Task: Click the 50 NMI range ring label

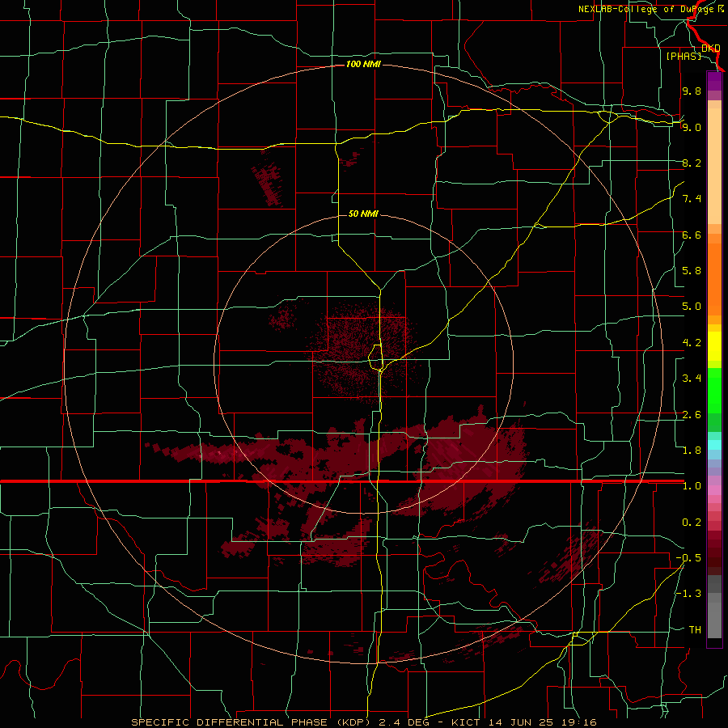Action: [363, 214]
